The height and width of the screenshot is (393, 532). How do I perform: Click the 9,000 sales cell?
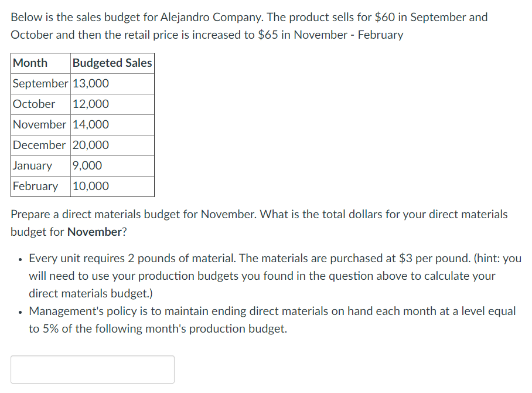click(x=87, y=165)
